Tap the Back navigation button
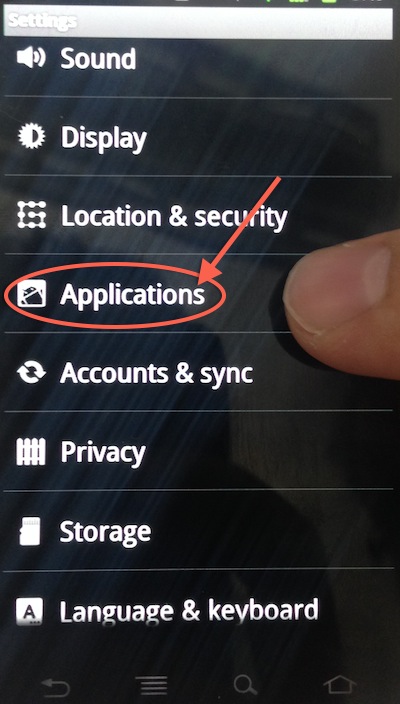The width and height of the screenshot is (400, 704). click(x=56, y=687)
